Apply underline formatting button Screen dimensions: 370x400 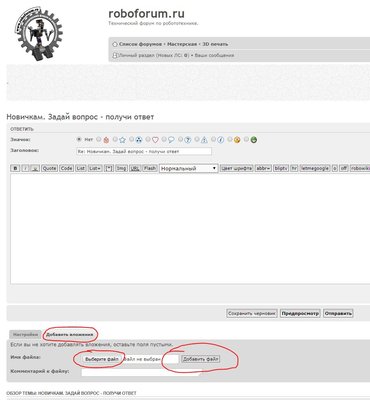(35, 168)
